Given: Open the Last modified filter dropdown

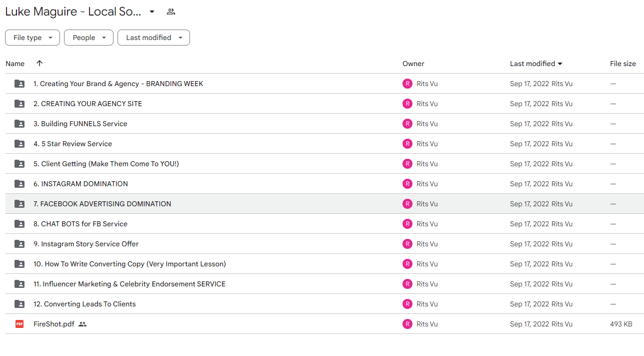Looking at the screenshot, I should [153, 38].
